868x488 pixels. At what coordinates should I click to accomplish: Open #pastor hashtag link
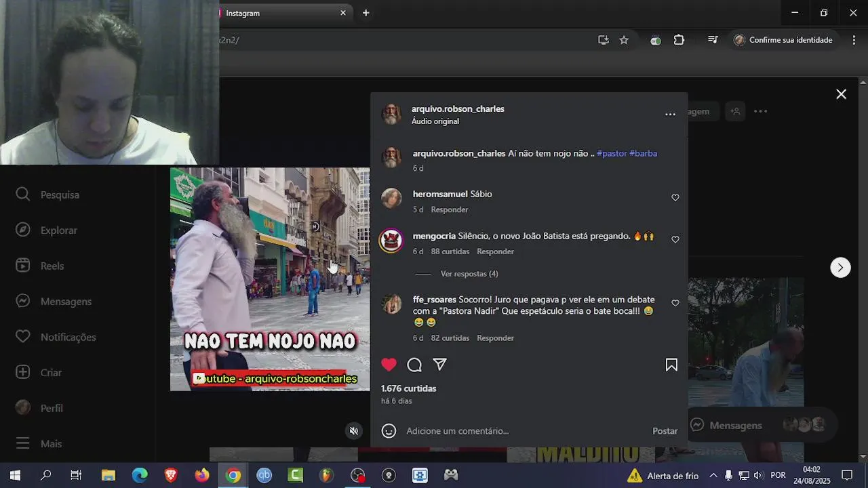(x=612, y=153)
